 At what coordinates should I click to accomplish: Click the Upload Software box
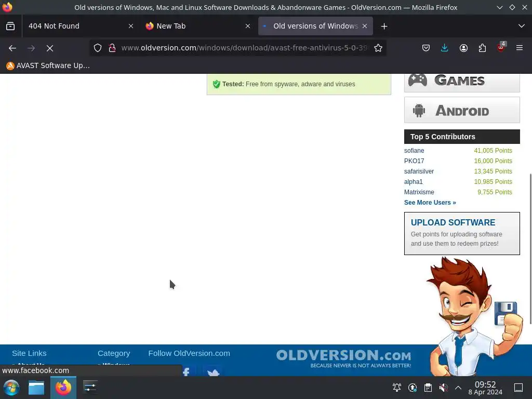pyautogui.click(x=462, y=233)
